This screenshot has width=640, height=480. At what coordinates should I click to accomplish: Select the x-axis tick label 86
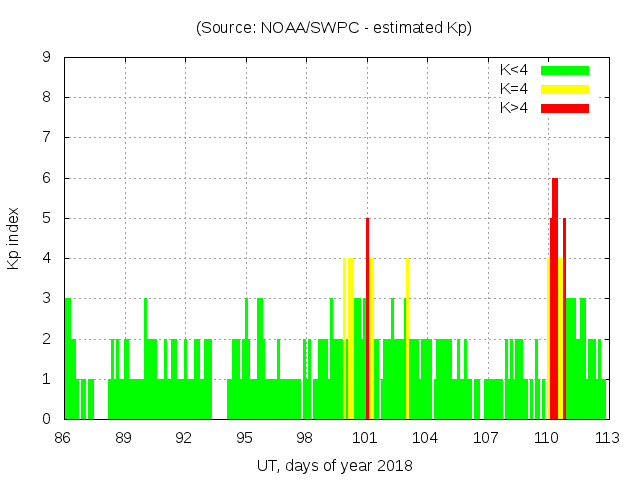pos(63,438)
